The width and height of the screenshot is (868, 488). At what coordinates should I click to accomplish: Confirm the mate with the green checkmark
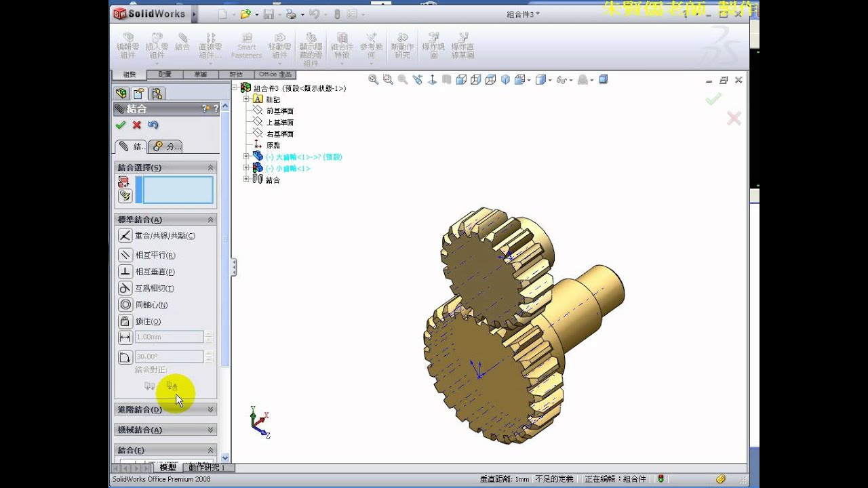[121, 125]
